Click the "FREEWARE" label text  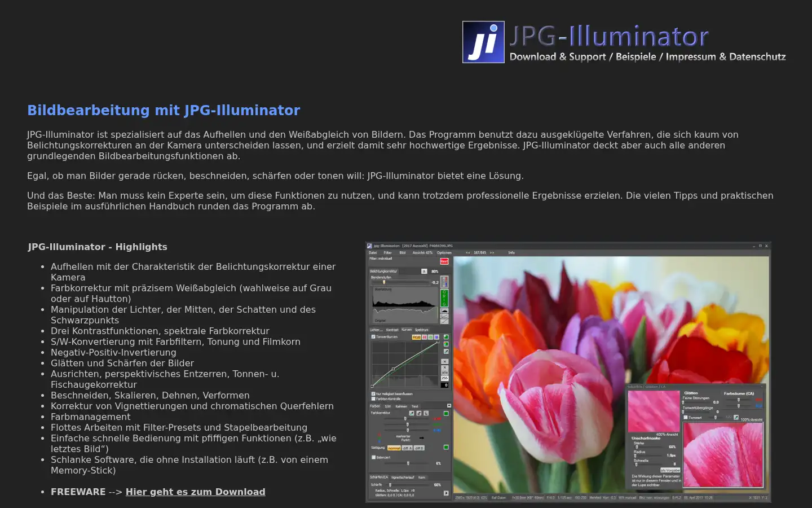(x=78, y=492)
